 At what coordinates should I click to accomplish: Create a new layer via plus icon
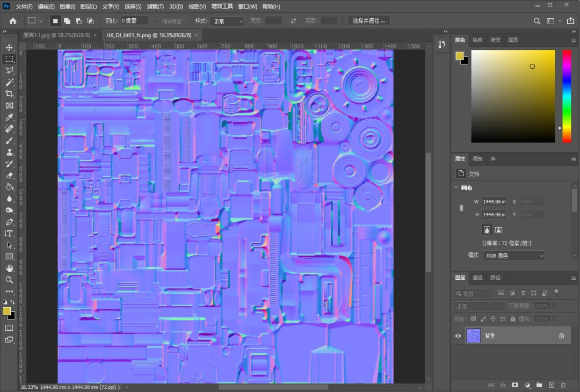click(551, 385)
